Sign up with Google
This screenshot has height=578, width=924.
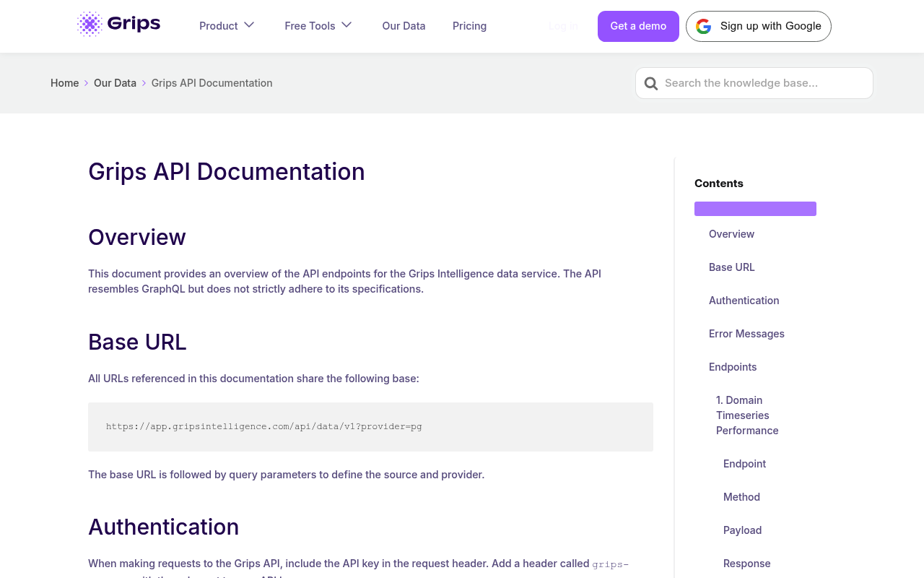coord(759,26)
